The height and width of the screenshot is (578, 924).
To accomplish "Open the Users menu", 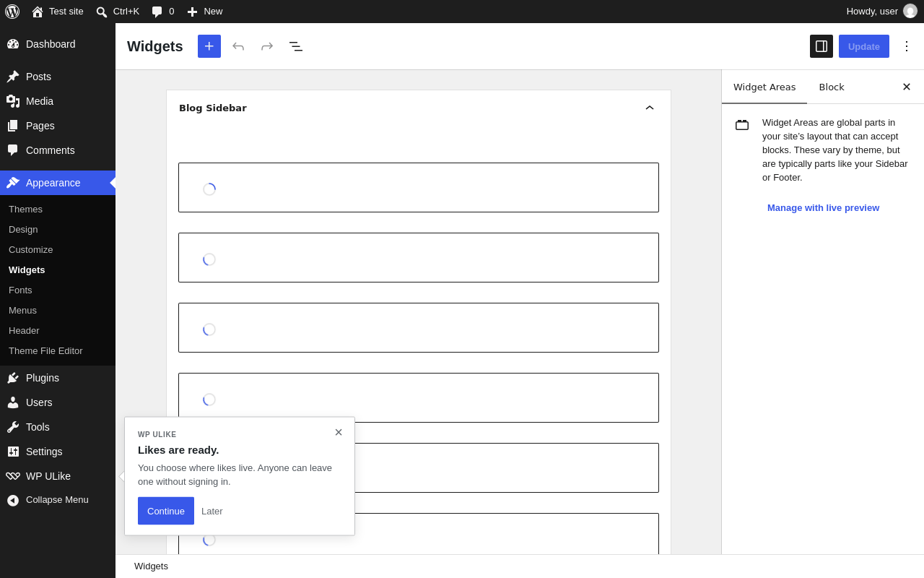I will point(58,402).
